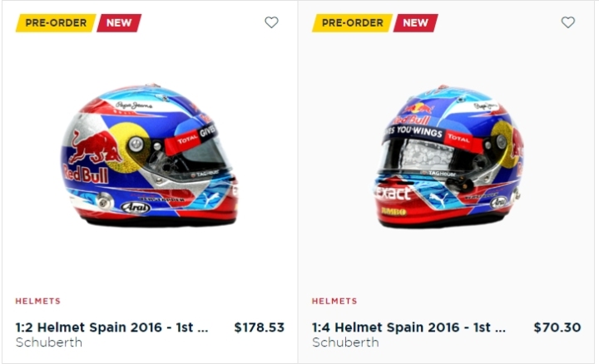Open the '1:2 Helmet Spain 2016 - 1st ...' title
This screenshot has height=364, width=599.
pyautogui.click(x=112, y=327)
